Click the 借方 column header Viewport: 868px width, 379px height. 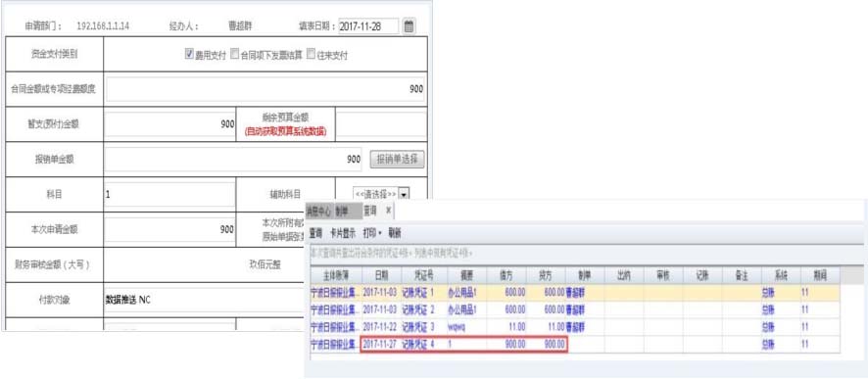pos(506,275)
